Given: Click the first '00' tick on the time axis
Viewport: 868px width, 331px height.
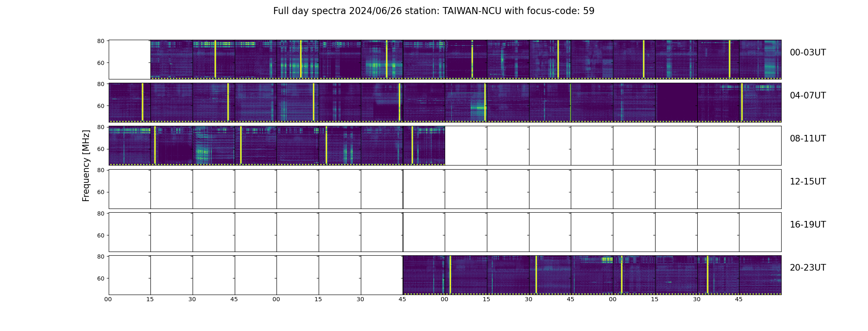Looking at the screenshot, I should tap(108, 300).
